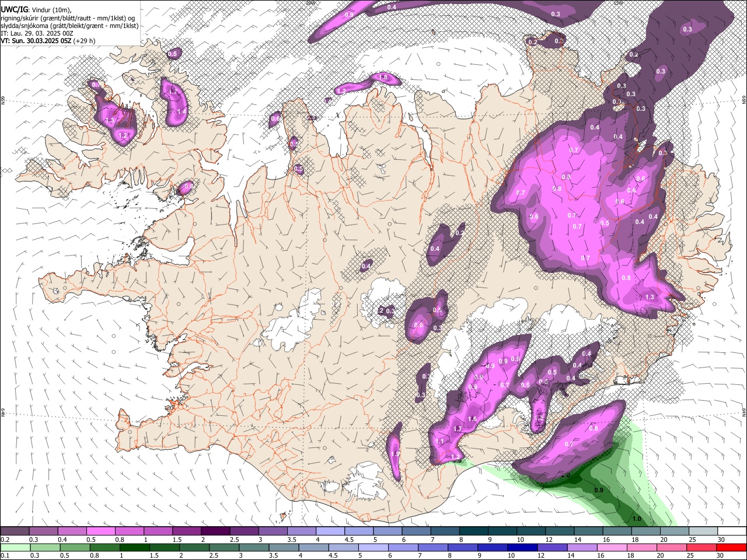Viewport: 747px width, 560px height.
Task: Select the 'IT: Lau. 29. 03. 2025 00Z' line
Action: click(37, 33)
